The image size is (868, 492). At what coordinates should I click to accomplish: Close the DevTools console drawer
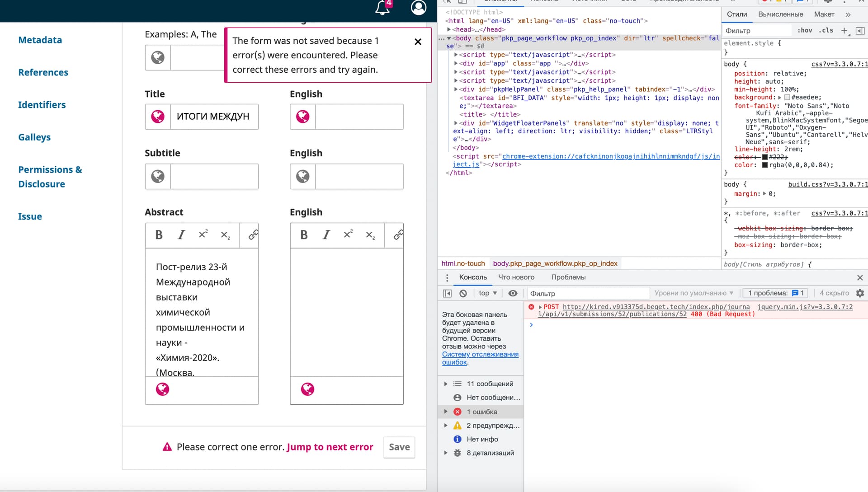(860, 278)
